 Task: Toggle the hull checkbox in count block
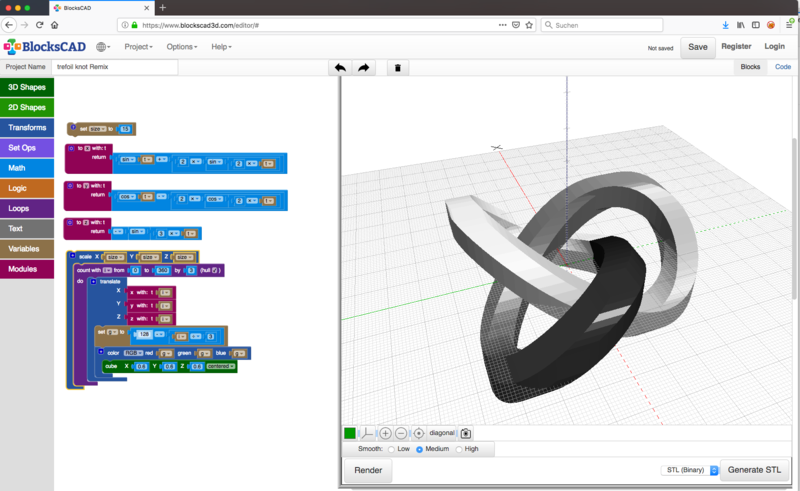coord(215,270)
